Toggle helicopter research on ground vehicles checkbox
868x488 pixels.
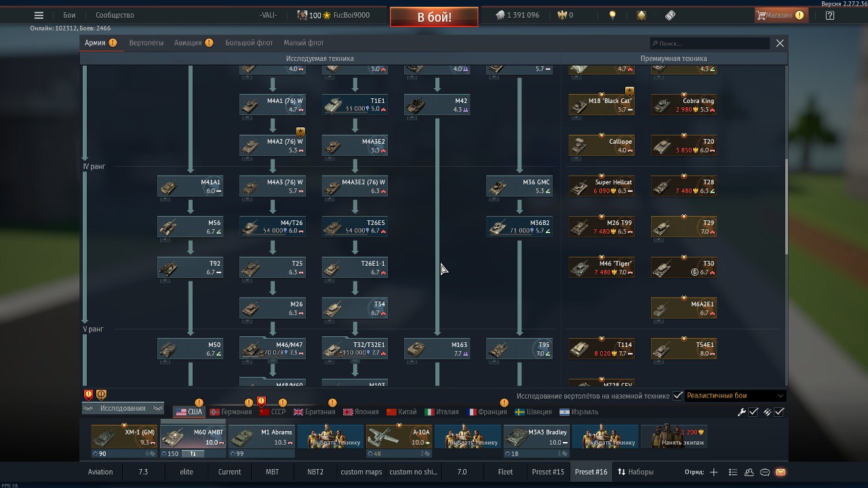pos(677,396)
